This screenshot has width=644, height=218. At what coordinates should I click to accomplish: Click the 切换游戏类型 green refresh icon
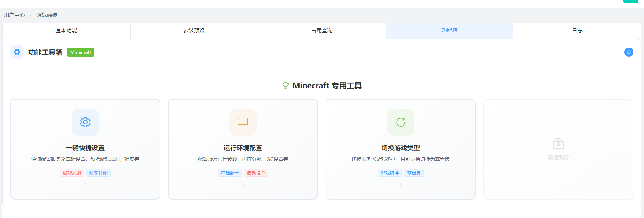(401, 122)
